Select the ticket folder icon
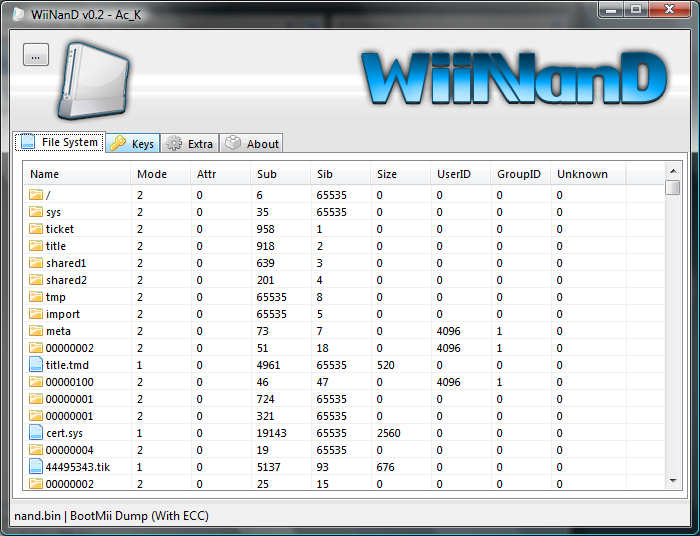Viewport: 700px width, 536px height. pyautogui.click(x=36, y=229)
